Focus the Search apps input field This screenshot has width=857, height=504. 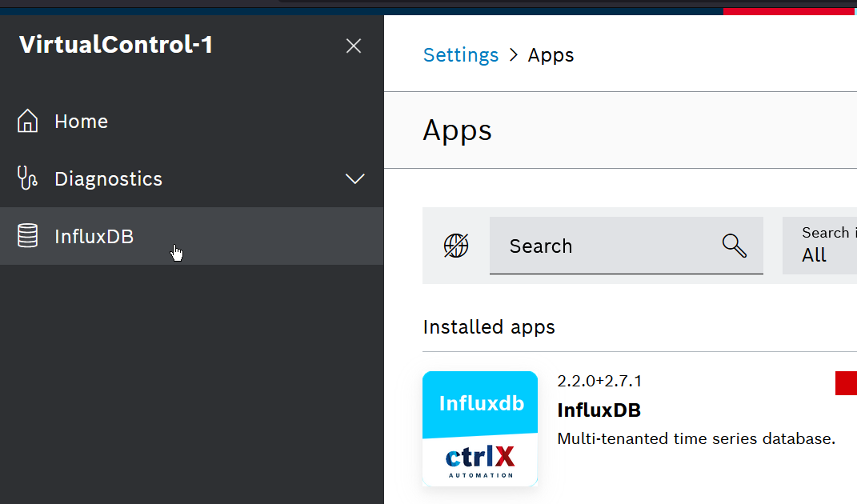click(627, 246)
